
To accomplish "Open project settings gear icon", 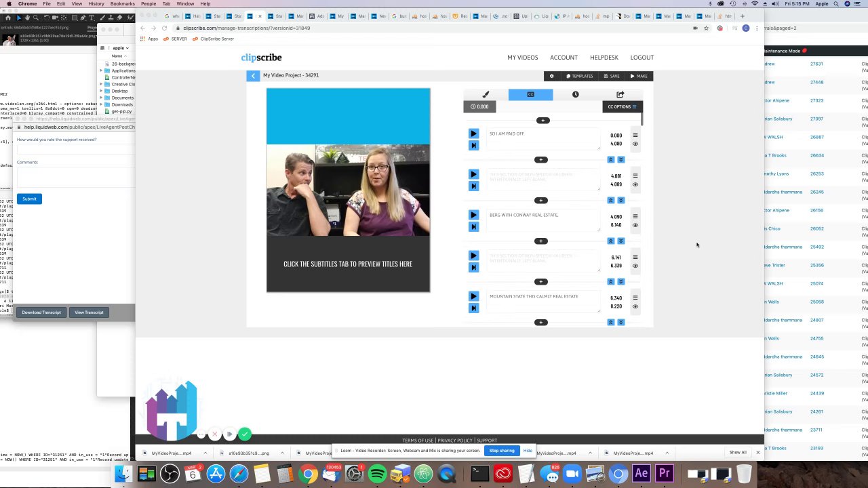I will [x=551, y=76].
